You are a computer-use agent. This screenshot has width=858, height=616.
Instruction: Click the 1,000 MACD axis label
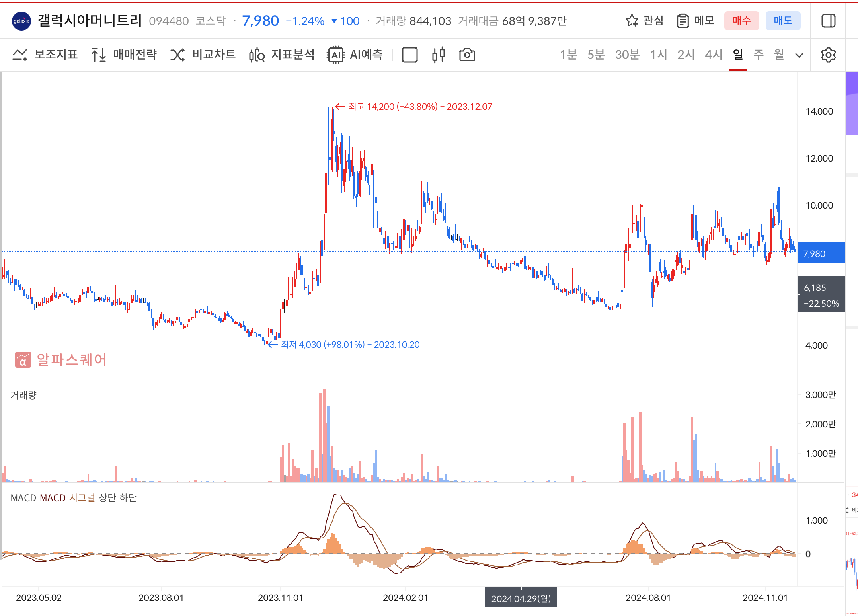817,520
